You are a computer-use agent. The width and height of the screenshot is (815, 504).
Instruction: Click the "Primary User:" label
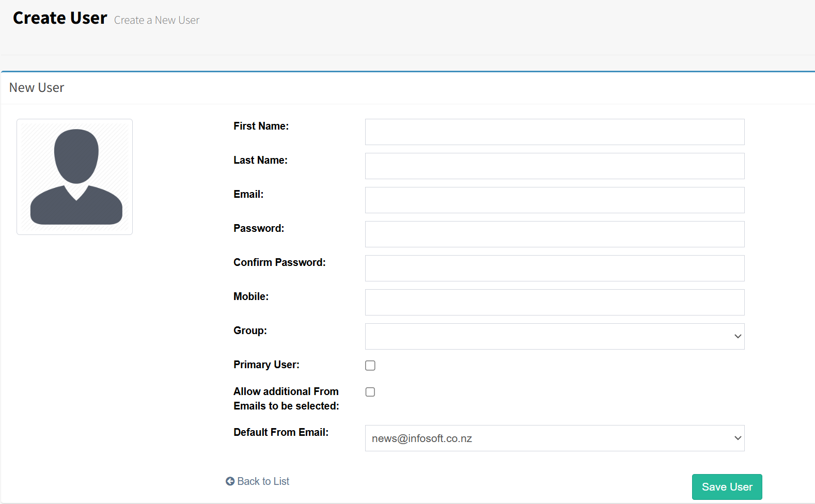tap(267, 365)
